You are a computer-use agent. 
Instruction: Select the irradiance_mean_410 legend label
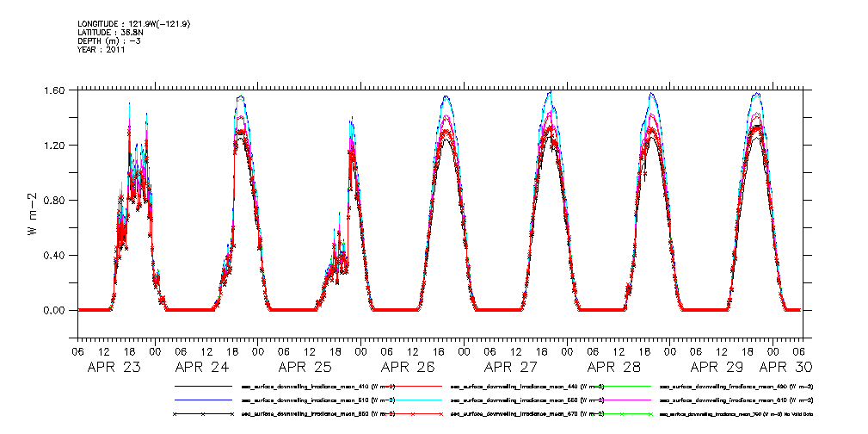pyautogui.click(x=318, y=387)
